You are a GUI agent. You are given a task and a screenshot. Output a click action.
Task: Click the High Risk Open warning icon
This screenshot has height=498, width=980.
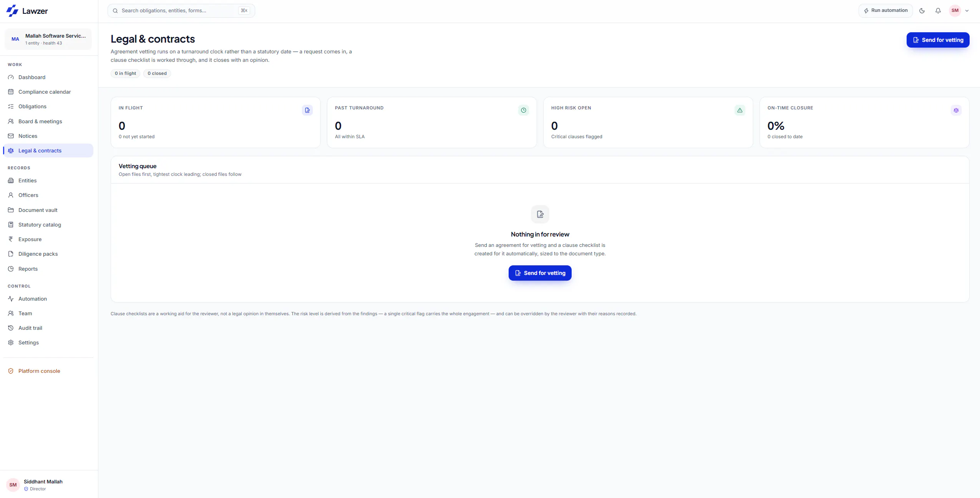click(740, 110)
